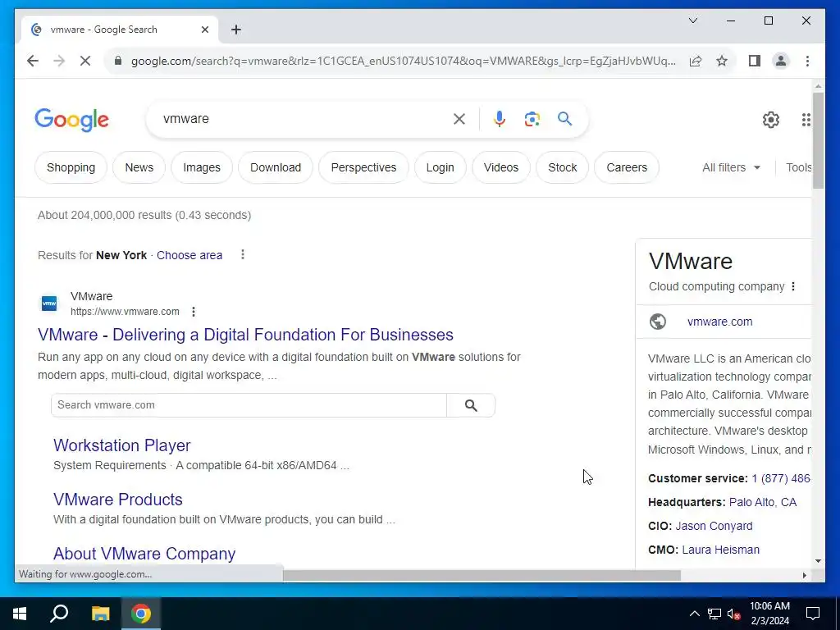
Task: Open Google quick settings gear
Action: [x=771, y=120]
